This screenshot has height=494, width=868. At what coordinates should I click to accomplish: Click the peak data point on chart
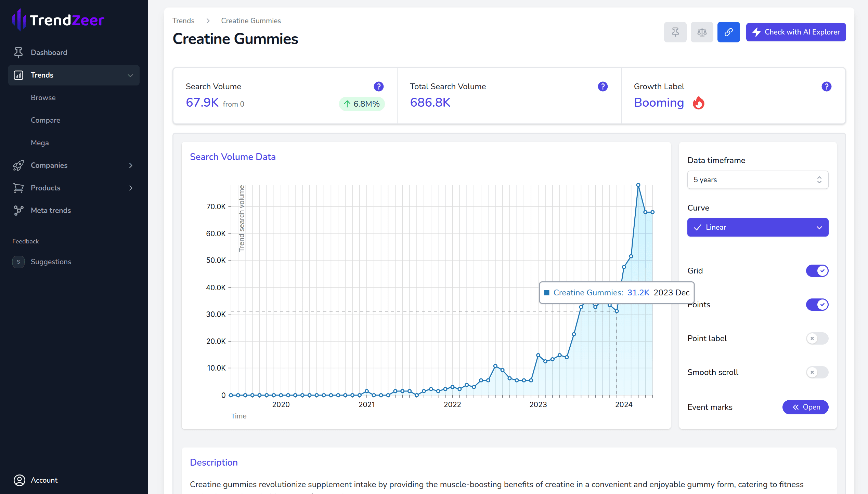(638, 185)
